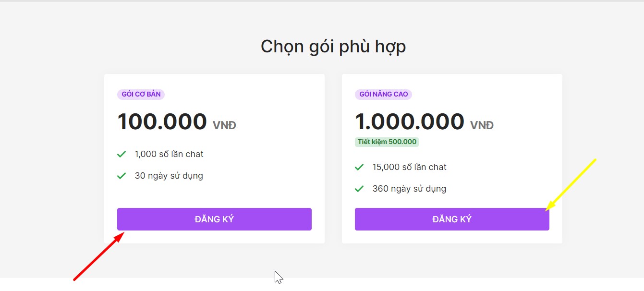644x291 pixels.
Task: Click checkmark icon beside "30 ngày sử dụng"
Action: tap(122, 176)
